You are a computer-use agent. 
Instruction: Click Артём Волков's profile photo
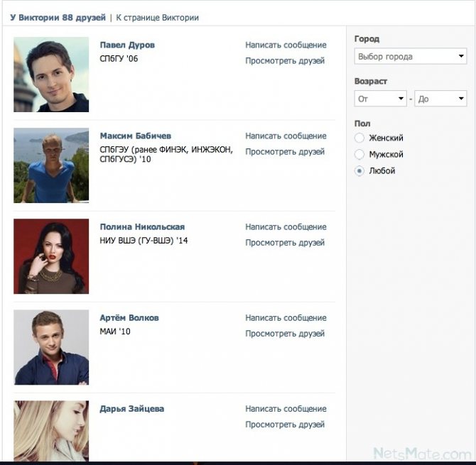click(51, 347)
